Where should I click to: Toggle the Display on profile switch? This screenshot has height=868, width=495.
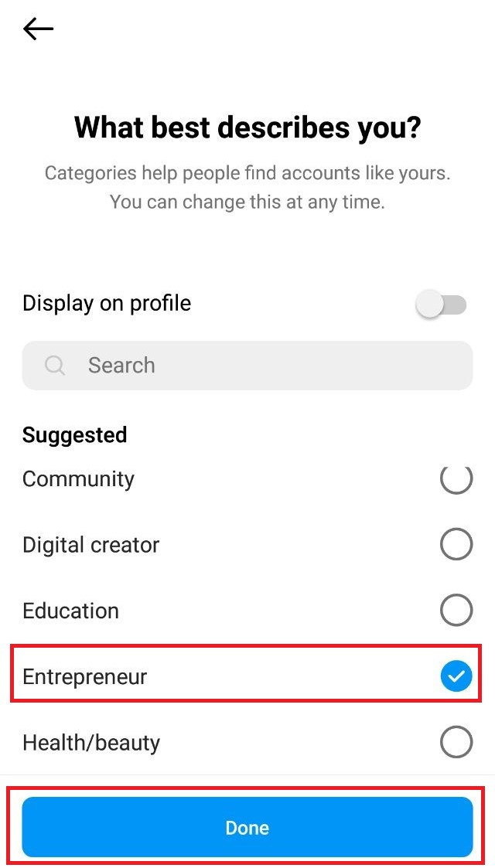[442, 305]
